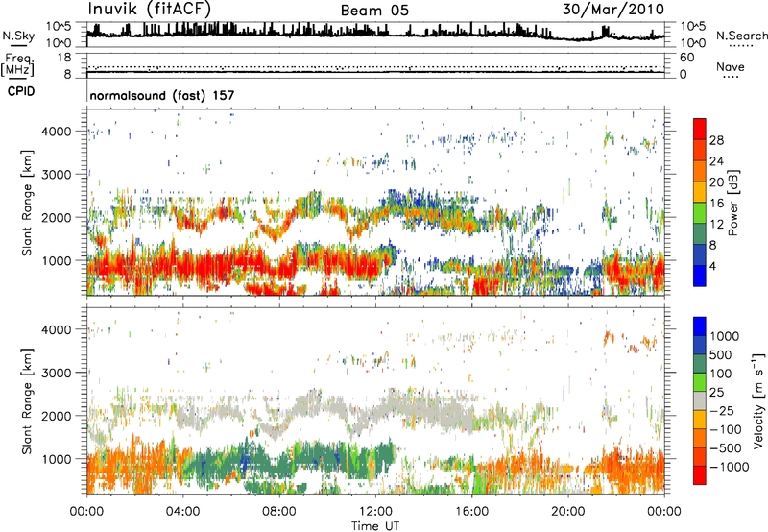Click the gray segment of velocity colorbar
Screen dimensions: 768x532
700,400
